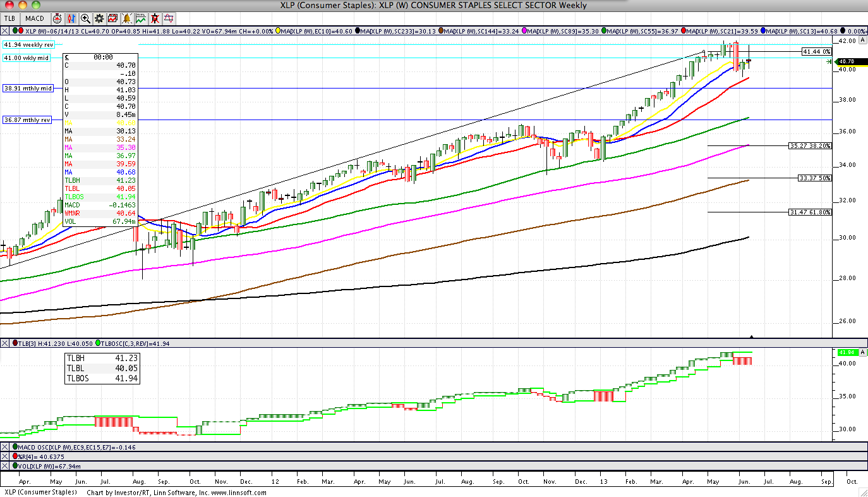Click the MACD -0.1463 row in data box
Image resolution: width=868 pixels, height=497 pixels.
101,205
